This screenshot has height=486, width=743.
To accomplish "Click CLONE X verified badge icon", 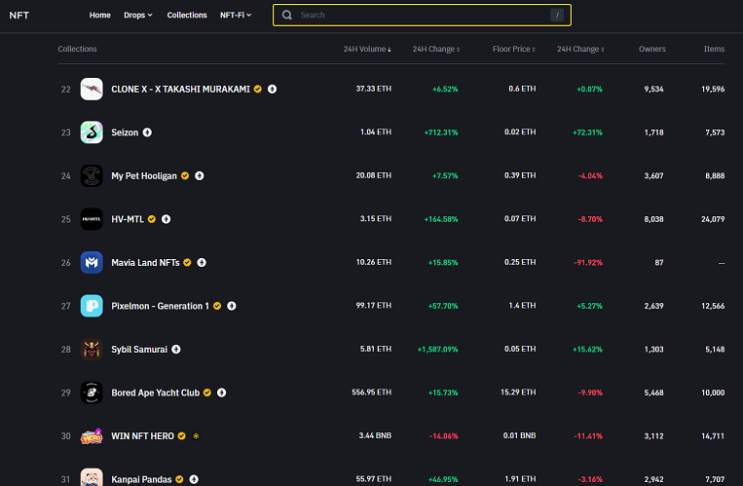I will pos(258,89).
